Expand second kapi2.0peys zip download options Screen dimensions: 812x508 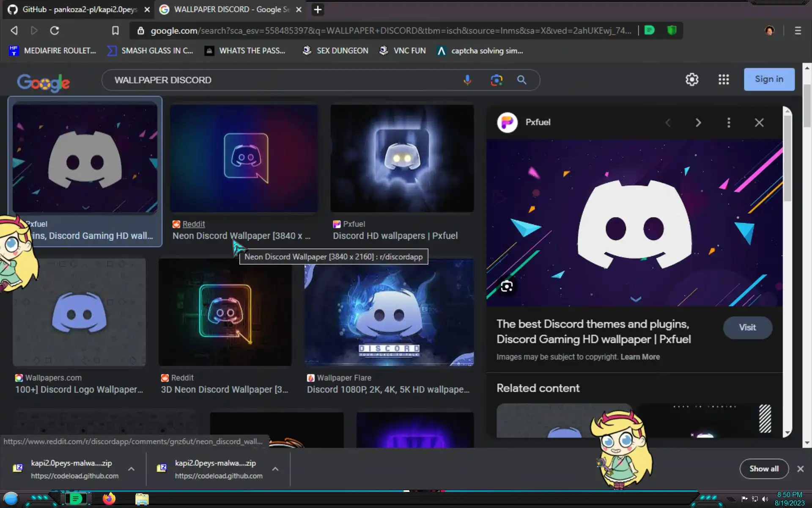point(275,469)
